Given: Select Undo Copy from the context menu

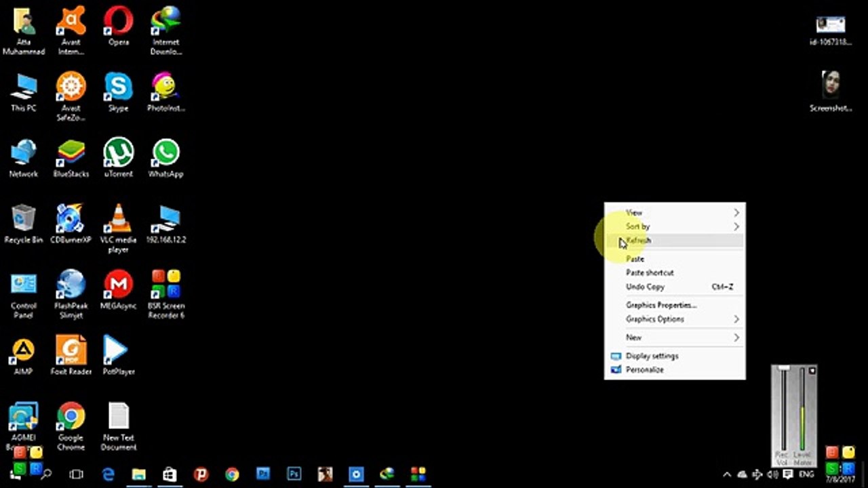Looking at the screenshot, I should 675,287.
